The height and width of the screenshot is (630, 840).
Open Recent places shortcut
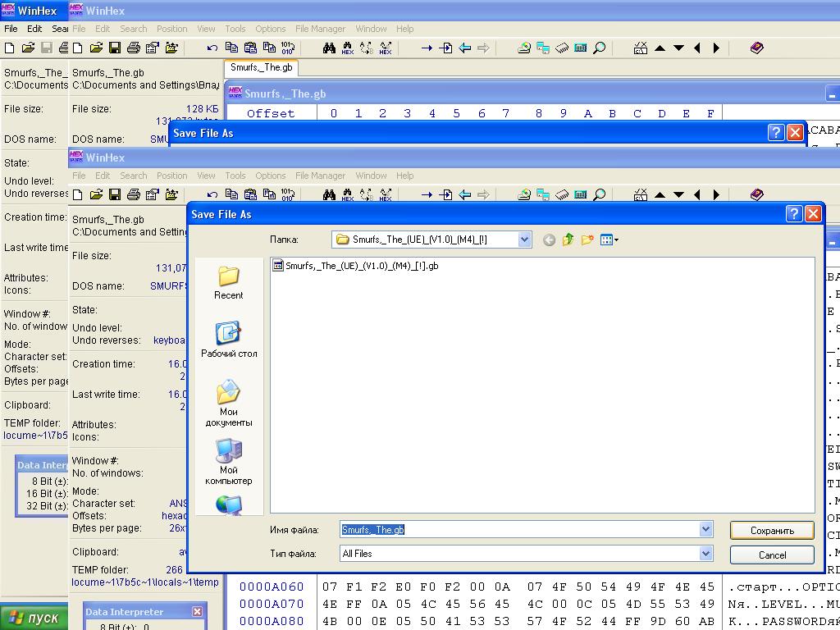(228, 283)
